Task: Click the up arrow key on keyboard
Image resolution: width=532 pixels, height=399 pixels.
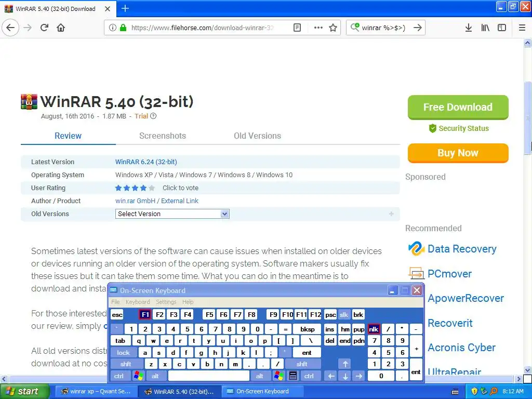Action: (x=345, y=364)
